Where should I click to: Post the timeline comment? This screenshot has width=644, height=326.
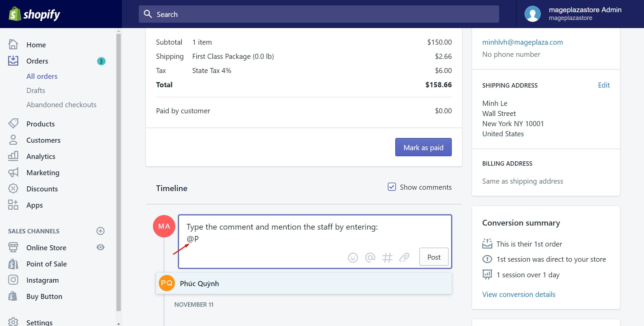(x=434, y=257)
